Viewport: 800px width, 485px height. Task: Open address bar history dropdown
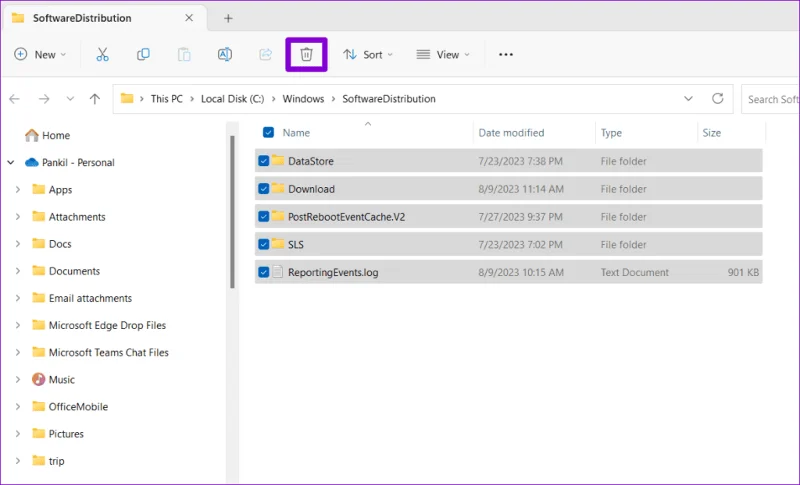pyautogui.click(x=688, y=98)
